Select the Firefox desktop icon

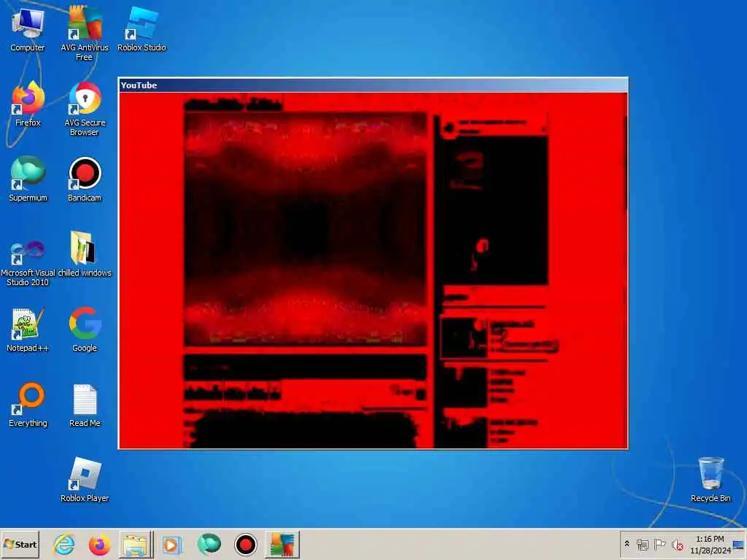click(x=28, y=104)
